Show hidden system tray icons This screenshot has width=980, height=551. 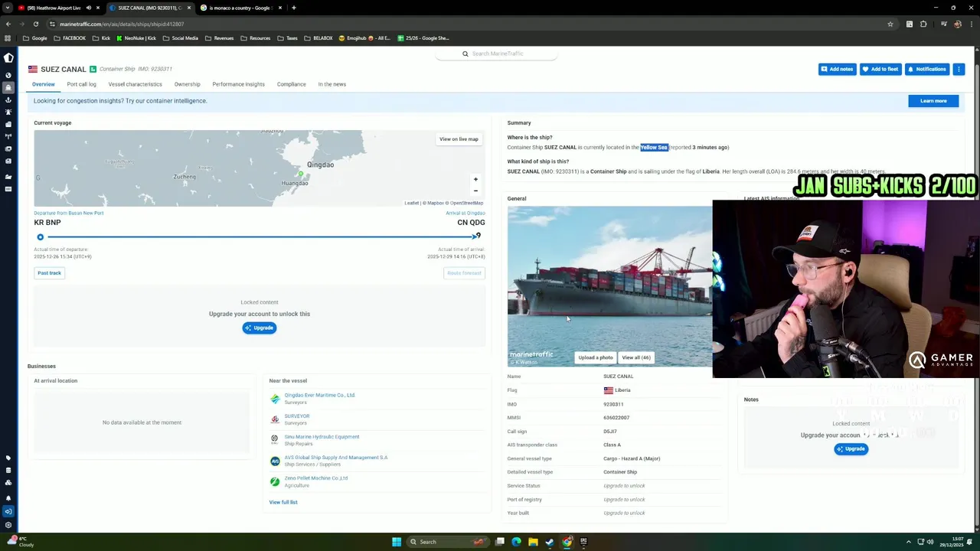(909, 542)
